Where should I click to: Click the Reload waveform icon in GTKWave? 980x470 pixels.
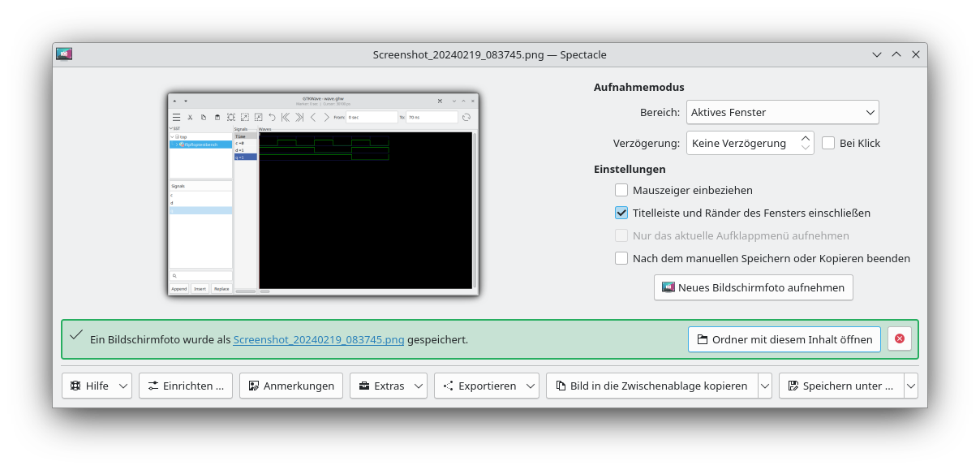click(466, 117)
